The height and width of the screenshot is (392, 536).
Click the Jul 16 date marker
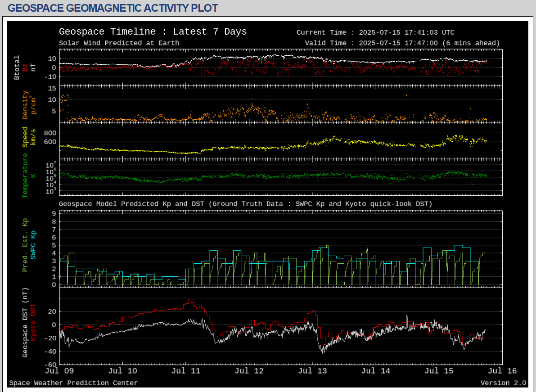tap(502, 371)
